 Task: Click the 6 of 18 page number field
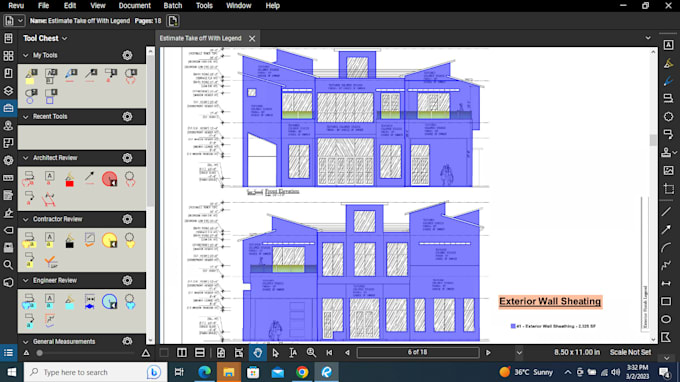click(x=418, y=353)
